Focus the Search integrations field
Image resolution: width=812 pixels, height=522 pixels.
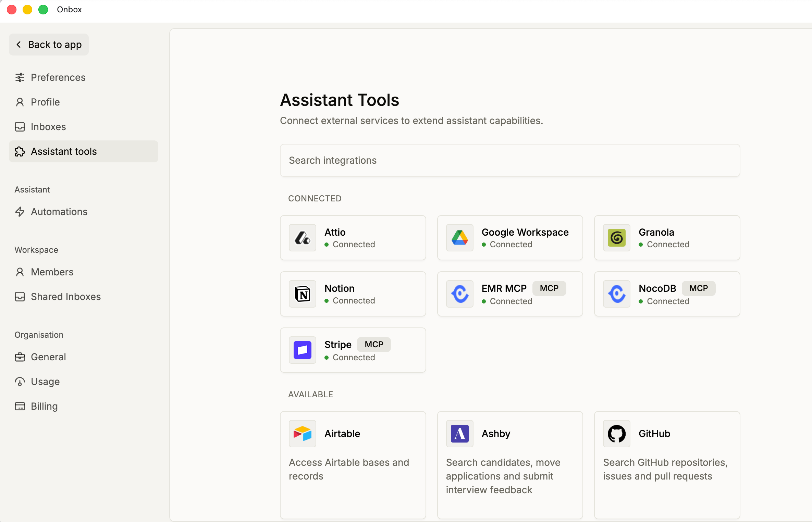point(510,160)
